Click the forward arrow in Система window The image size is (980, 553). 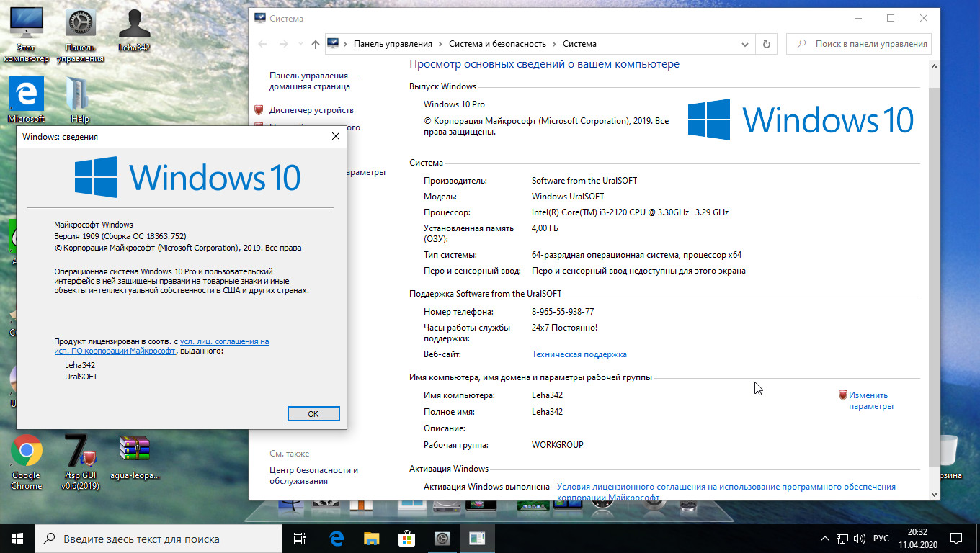click(285, 44)
